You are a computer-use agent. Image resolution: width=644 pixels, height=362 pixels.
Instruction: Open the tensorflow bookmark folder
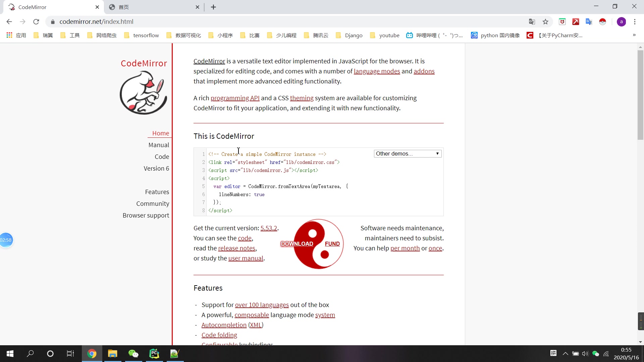coord(142,35)
